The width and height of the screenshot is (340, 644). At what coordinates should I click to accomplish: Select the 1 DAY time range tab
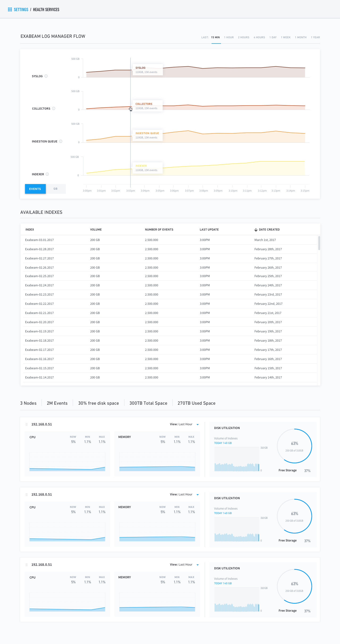(x=273, y=37)
